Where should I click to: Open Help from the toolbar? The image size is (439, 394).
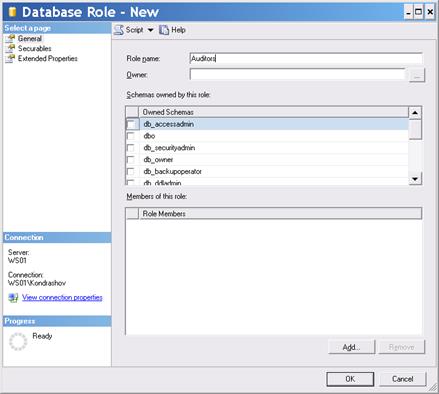pyautogui.click(x=172, y=30)
